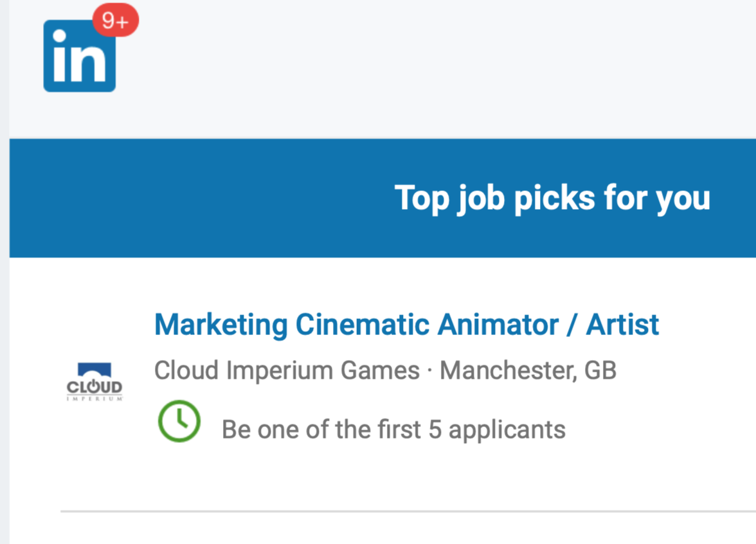Click the light gray header area beside the LinkedIn logo
The image size is (756, 544).
tap(434, 68)
